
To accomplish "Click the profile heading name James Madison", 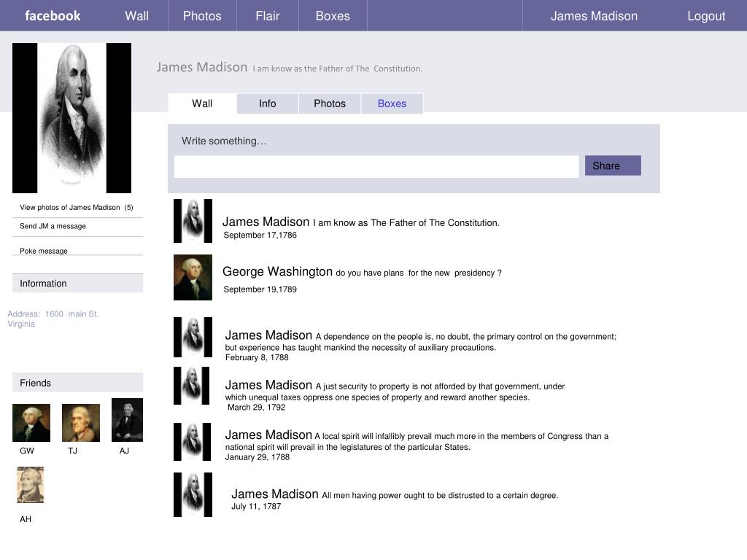I will coord(202,67).
